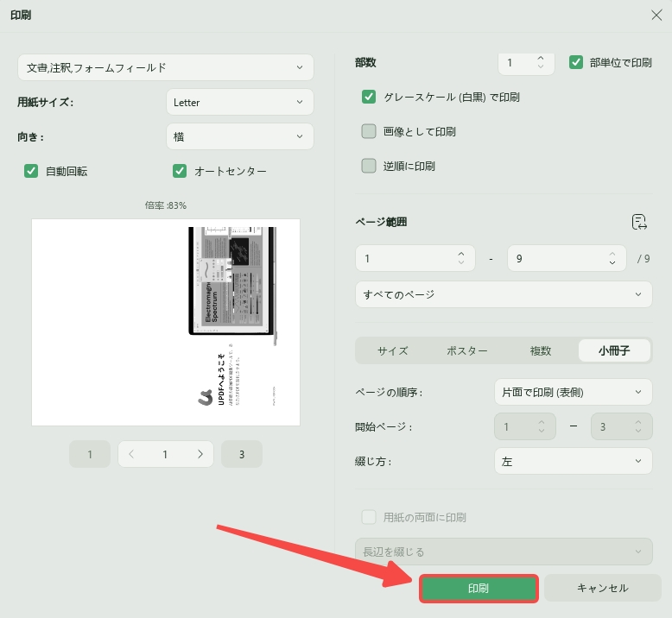Click the 部数 label

coord(365,62)
